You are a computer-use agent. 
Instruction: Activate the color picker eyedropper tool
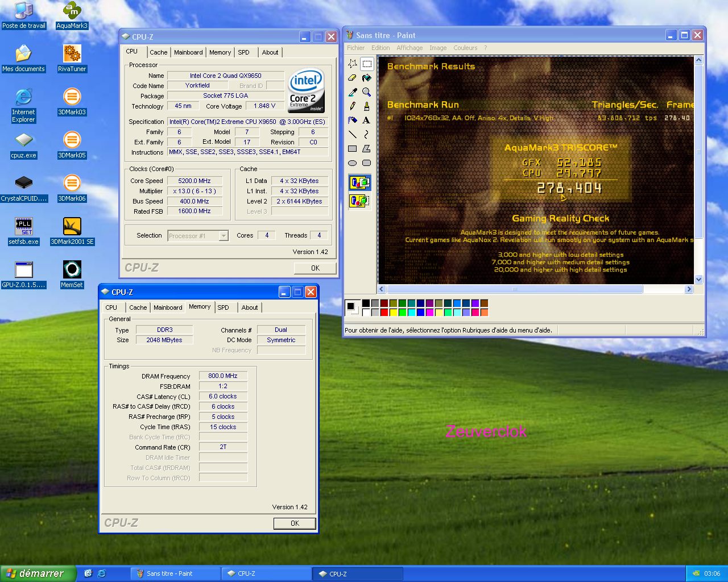(353, 92)
